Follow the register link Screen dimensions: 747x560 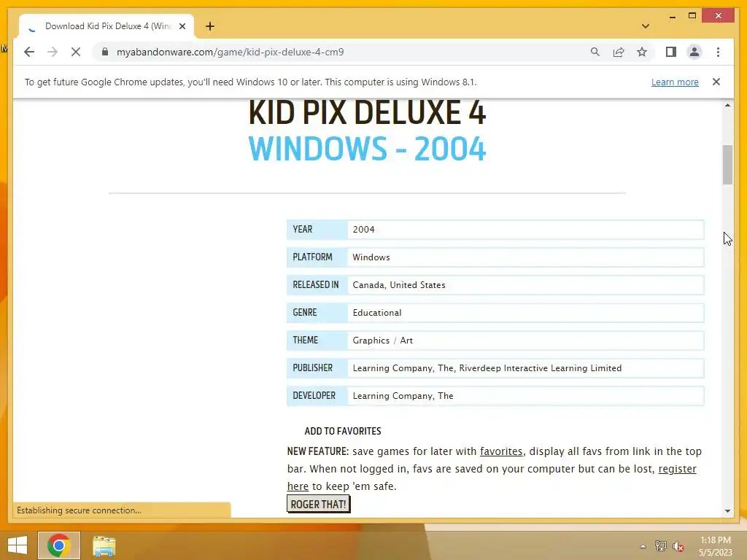click(x=677, y=469)
